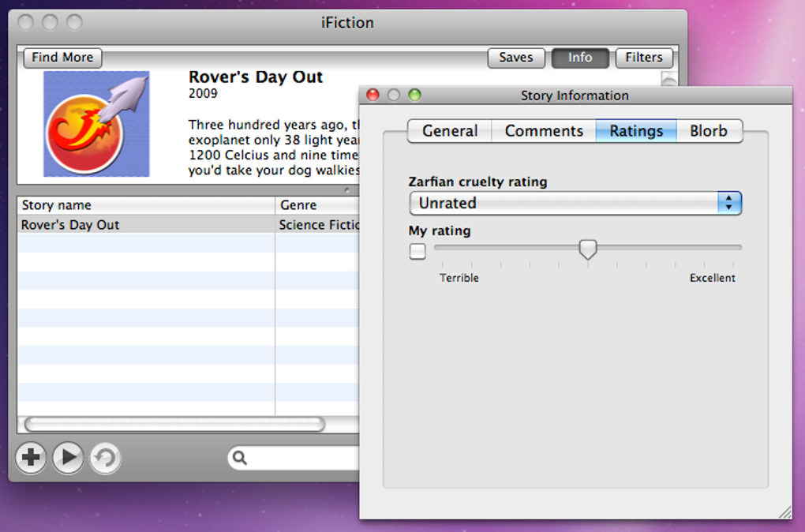805x532 pixels.
Task: Select the Blorb tab
Action: [709, 131]
